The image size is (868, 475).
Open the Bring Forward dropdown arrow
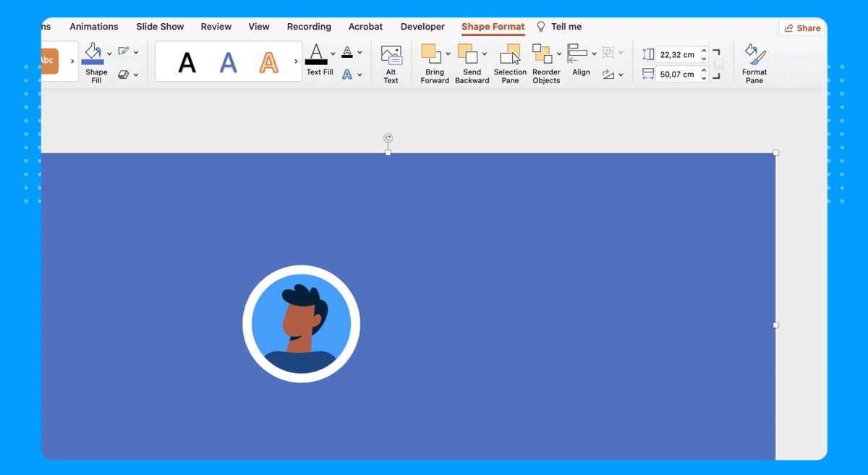point(448,54)
